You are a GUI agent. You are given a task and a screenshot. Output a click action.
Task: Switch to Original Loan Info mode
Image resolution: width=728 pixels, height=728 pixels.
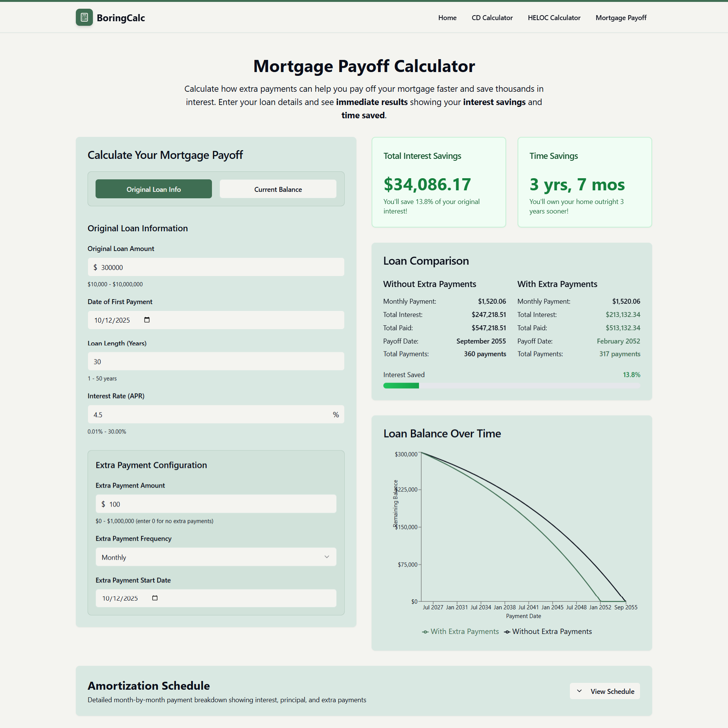pyautogui.click(x=154, y=189)
